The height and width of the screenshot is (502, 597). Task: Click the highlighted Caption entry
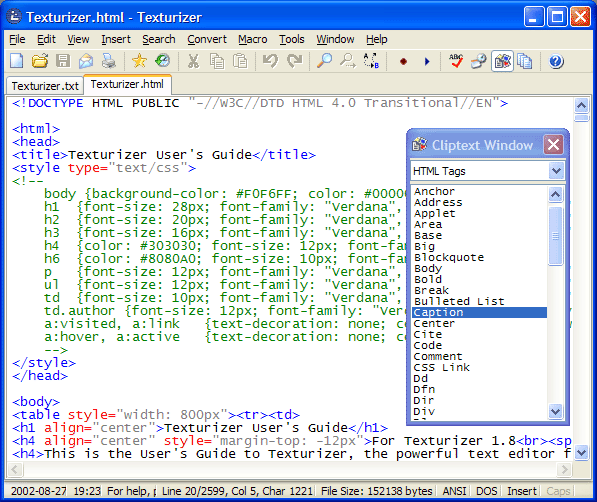click(479, 312)
